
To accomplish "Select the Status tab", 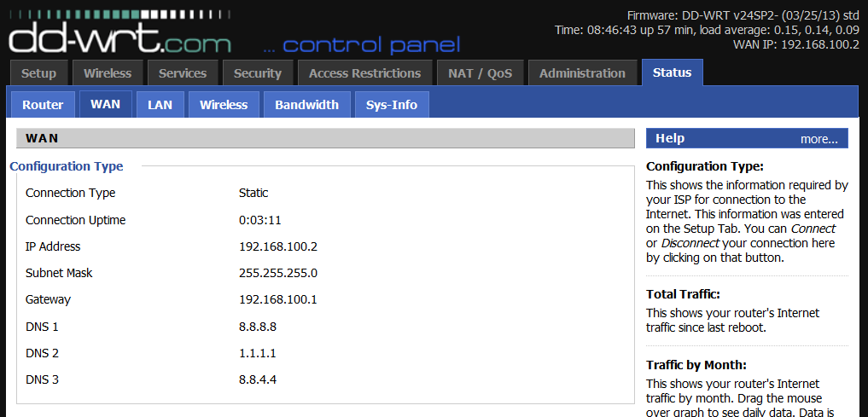I will click(x=672, y=72).
